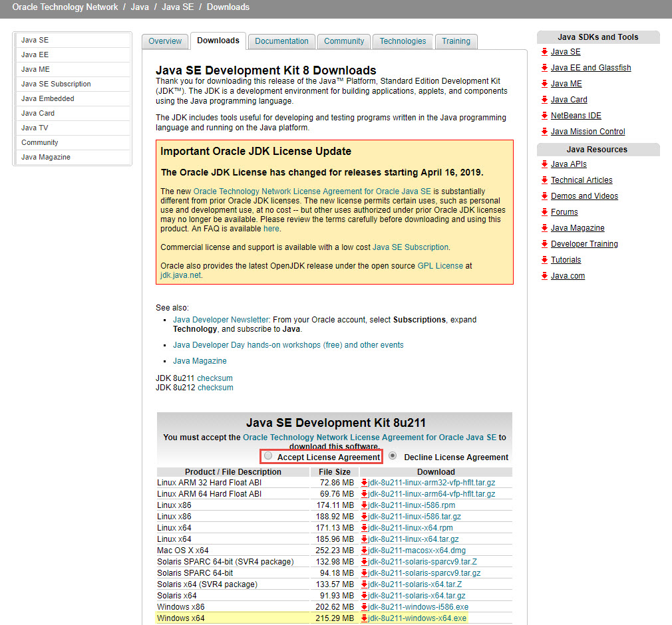The image size is (672, 625).
Task: Switch to the Community tab
Action: click(x=344, y=41)
